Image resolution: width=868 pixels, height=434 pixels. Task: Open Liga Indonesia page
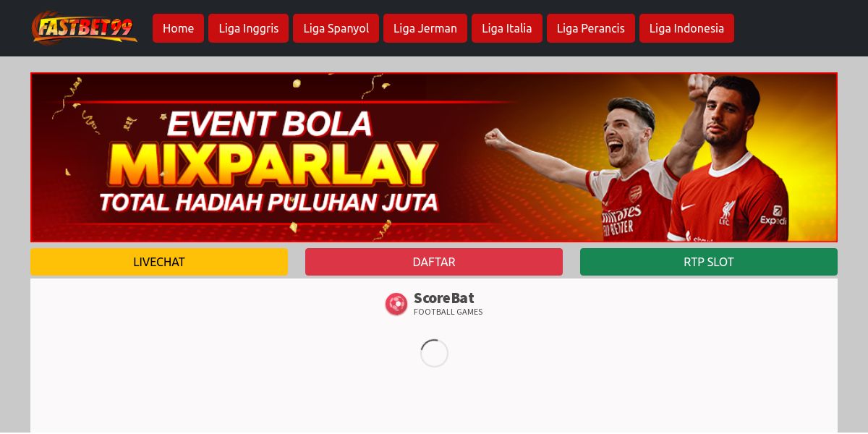point(686,28)
